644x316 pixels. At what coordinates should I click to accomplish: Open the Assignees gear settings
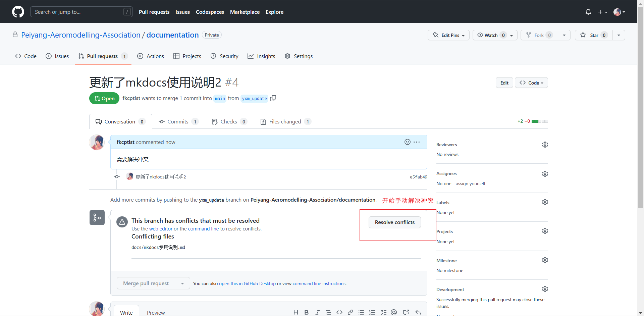point(545,174)
